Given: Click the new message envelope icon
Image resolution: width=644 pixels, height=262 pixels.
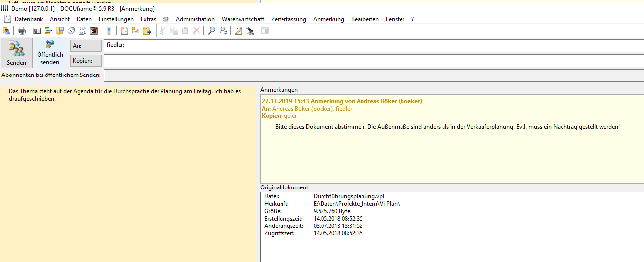Looking at the screenshot, I should [x=135, y=31].
